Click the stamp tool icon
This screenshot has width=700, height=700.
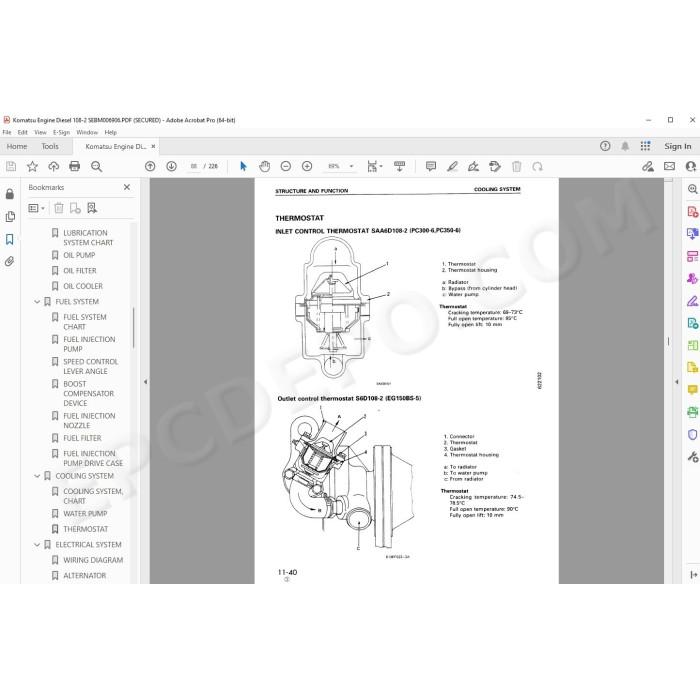(495, 167)
